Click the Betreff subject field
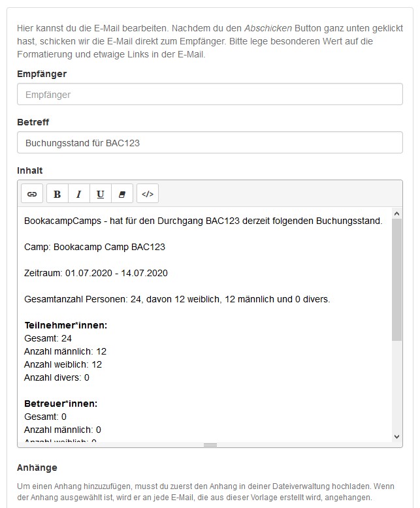Screen dimensions: 420x508 click(210, 142)
